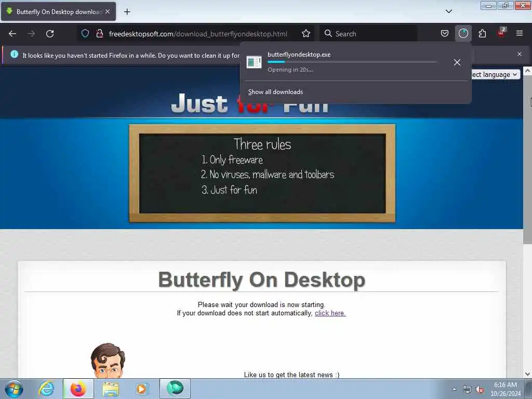Screen dimensions: 532x399
Task: Toggle the Downloads panel button
Action: 463,33
